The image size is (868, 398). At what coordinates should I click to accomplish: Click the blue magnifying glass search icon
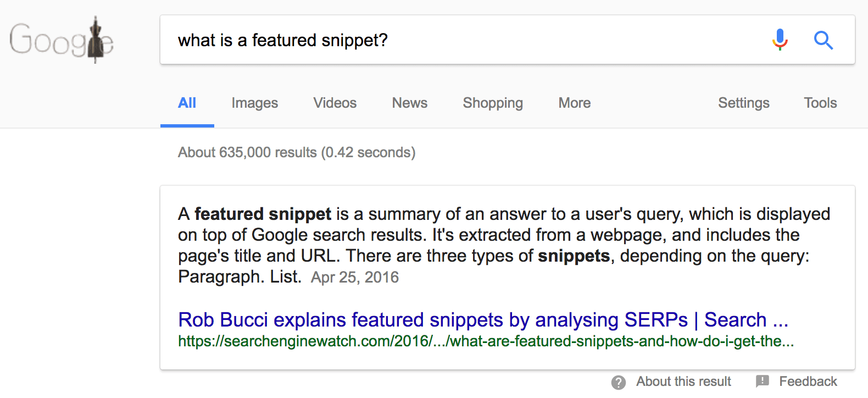click(x=823, y=40)
